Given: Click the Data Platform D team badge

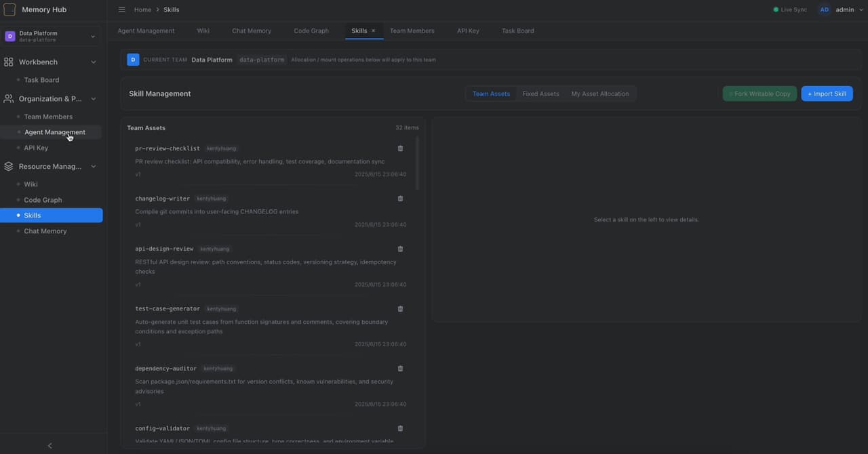Looking at the screenshot, I should [10, 37].
